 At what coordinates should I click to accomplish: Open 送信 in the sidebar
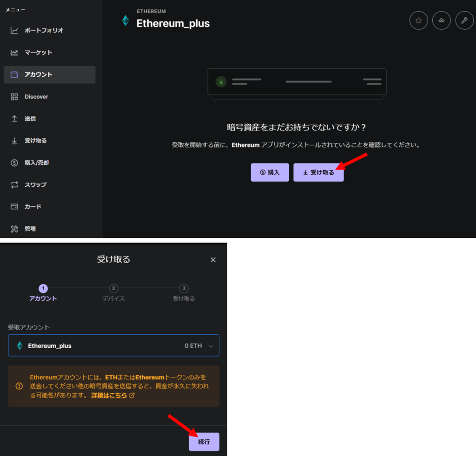(49, 119)
